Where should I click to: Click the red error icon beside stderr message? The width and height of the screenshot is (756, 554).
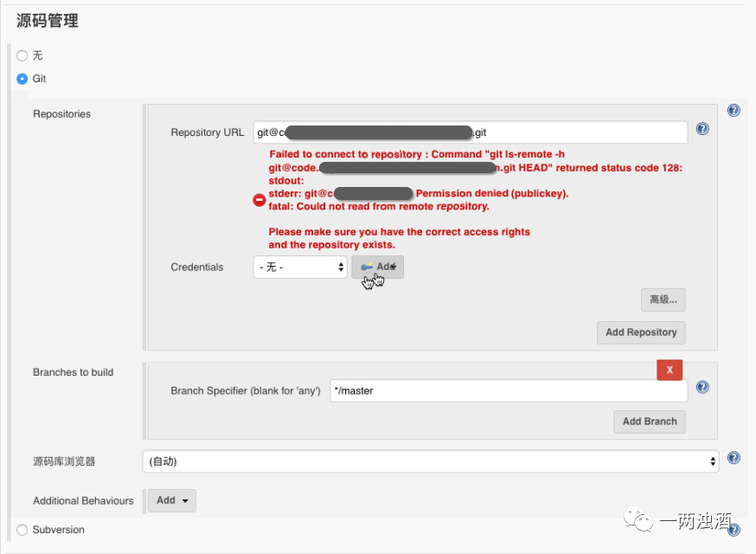[x=259, y=200]
